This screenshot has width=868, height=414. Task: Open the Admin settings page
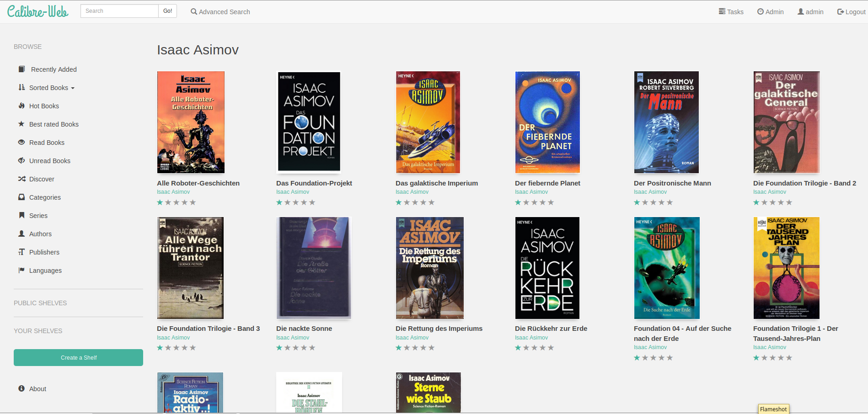[770, 12]
